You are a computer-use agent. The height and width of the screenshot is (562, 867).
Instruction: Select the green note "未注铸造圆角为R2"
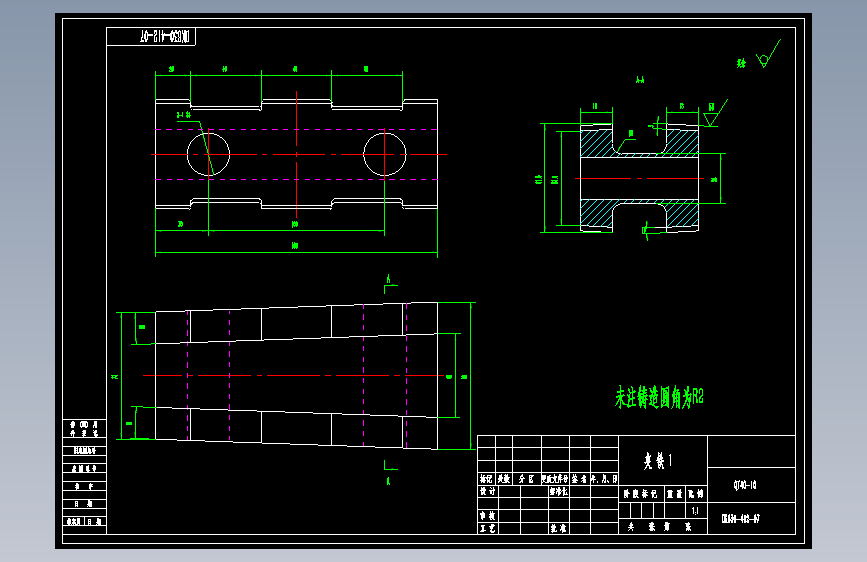(659, 397)
